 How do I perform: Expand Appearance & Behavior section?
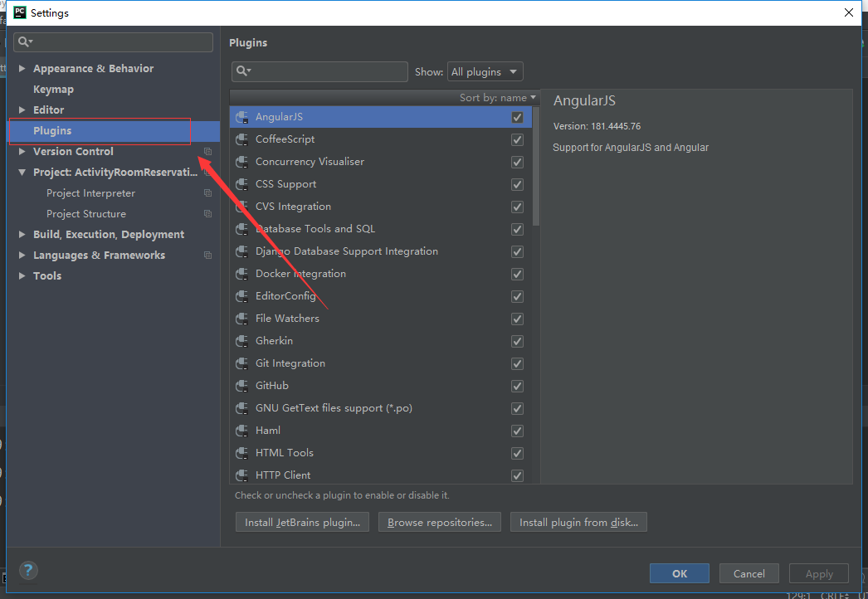tap(22, 69)
